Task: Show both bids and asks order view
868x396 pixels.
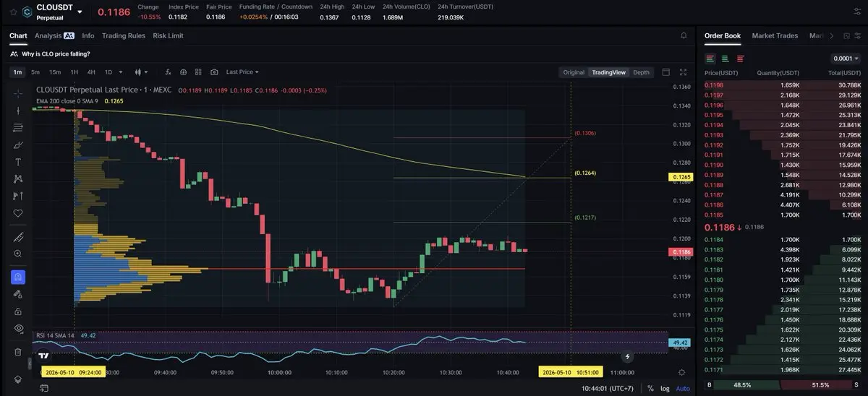Action: 711,59
